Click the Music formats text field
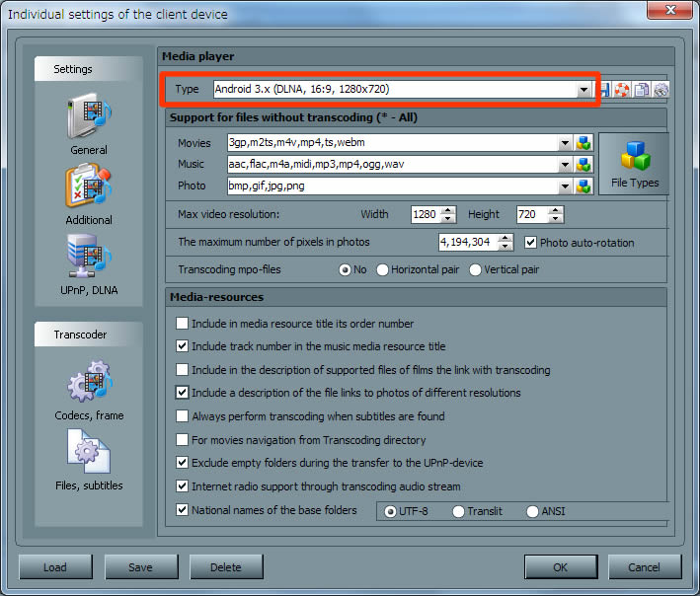This screenshot has width=700, height=596. tap(392, 164)
